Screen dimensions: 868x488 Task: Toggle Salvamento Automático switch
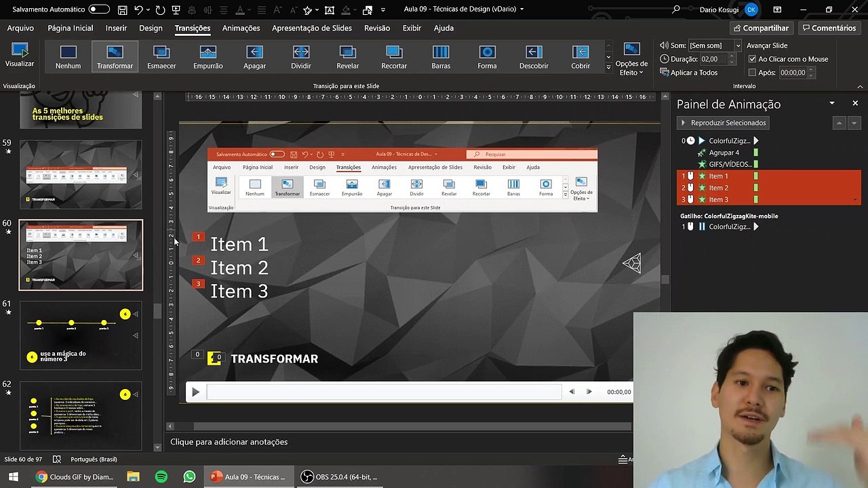(99, 9)
